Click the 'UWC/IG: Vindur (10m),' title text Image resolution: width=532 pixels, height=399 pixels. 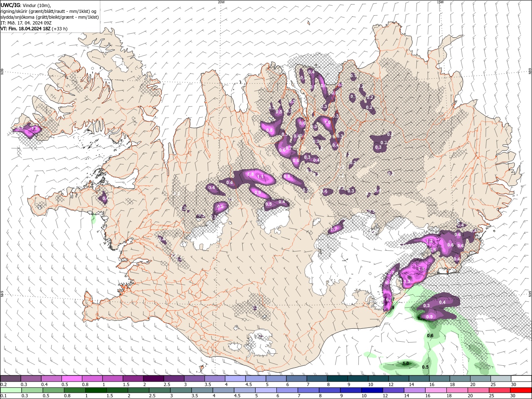(x=26, y=5)
